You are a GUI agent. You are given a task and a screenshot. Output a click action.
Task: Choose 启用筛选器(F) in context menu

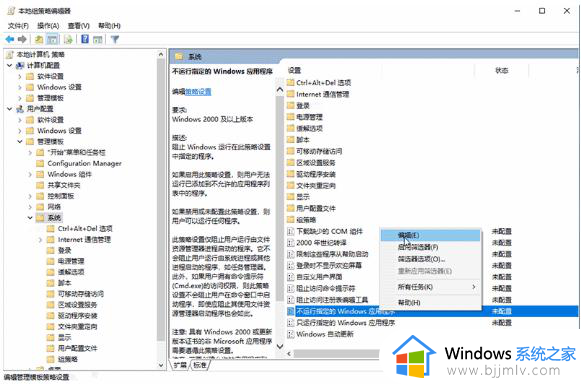(431, 247)
